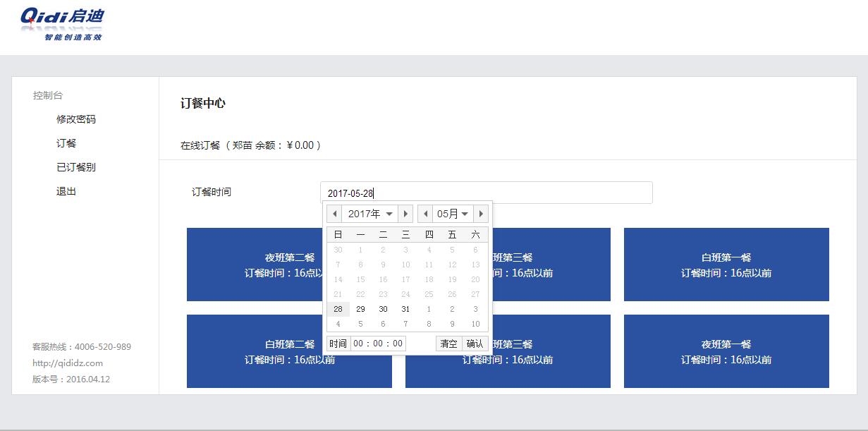Image resolution: width=868 pixels, height=431 pixels.
Task: Select 修改密码 in the sidebar
Action: 76,119
